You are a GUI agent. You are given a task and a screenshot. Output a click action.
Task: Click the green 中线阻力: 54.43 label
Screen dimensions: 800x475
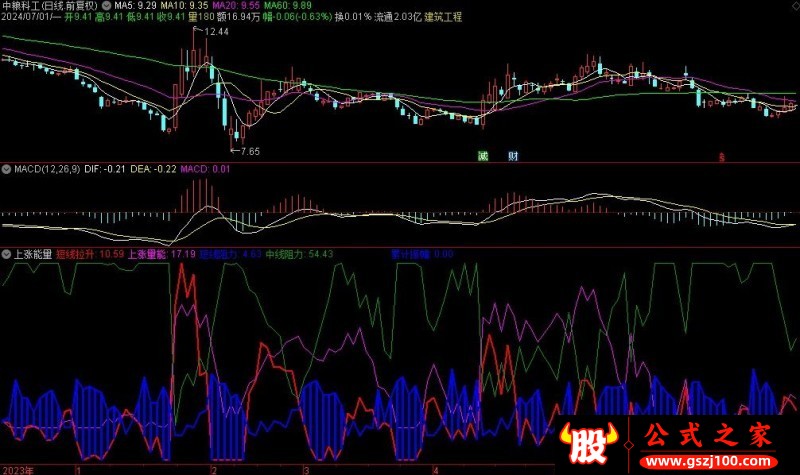[299, 254]
